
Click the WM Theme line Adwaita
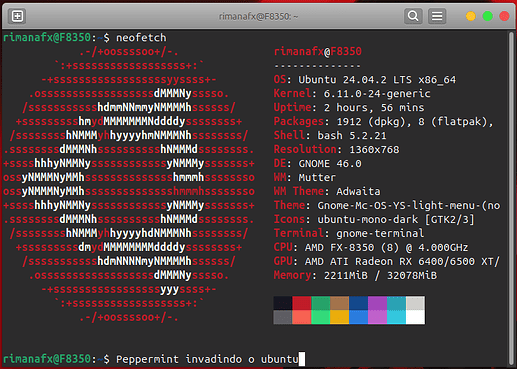click(327, 192)
